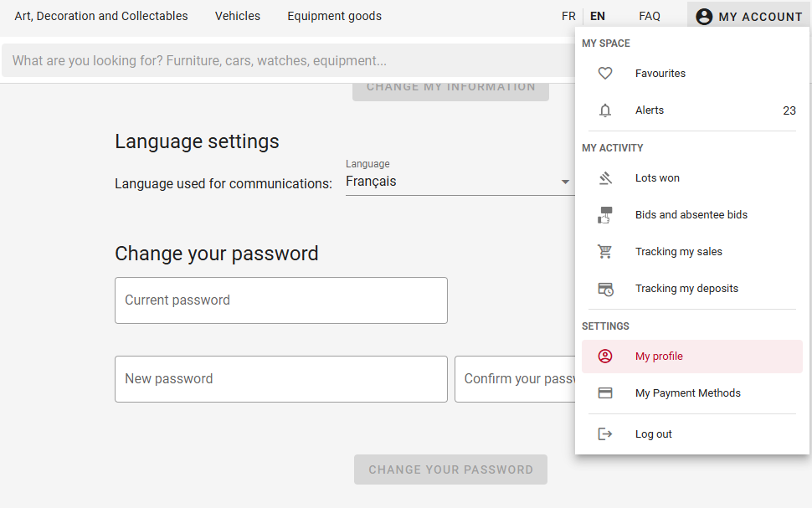The width and height of the screenshot is (812, 508).
Task: Open My Payment Methods
Action: [x=691, y=393]
